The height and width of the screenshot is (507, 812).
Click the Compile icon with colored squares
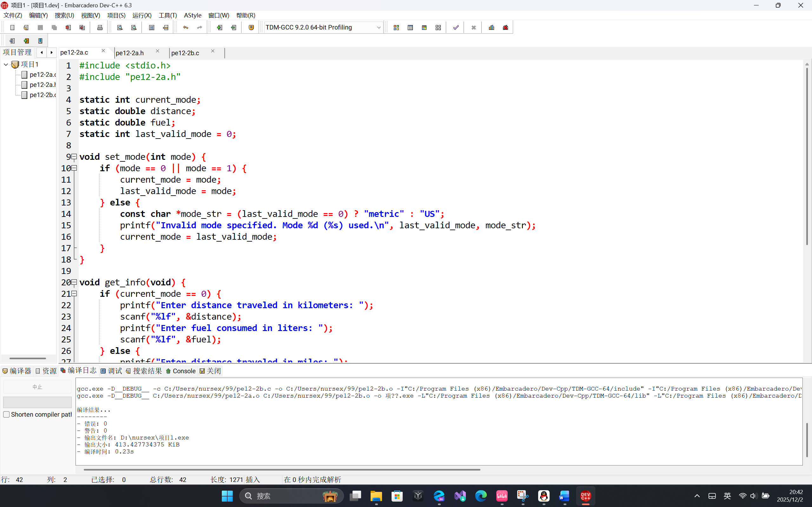pyautogui.click(x=396, y=28)
